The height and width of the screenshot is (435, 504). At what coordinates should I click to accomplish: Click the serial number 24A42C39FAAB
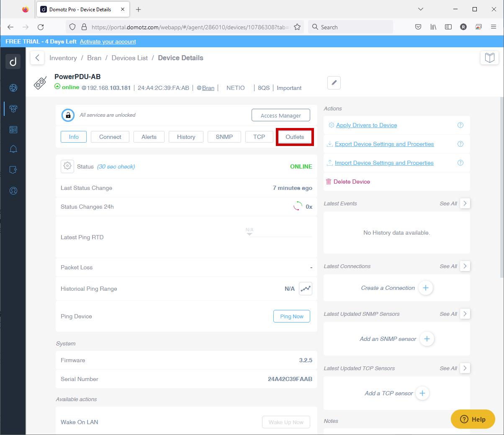pyautogui.click(x=290, y=379)
